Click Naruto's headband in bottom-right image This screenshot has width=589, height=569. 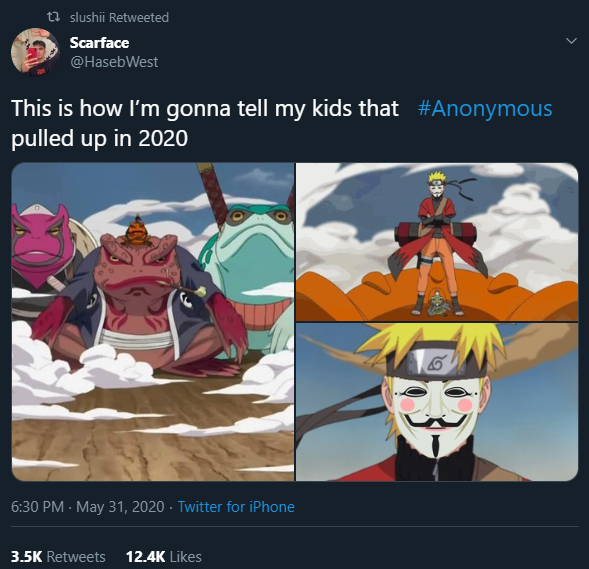pos(437,361)
